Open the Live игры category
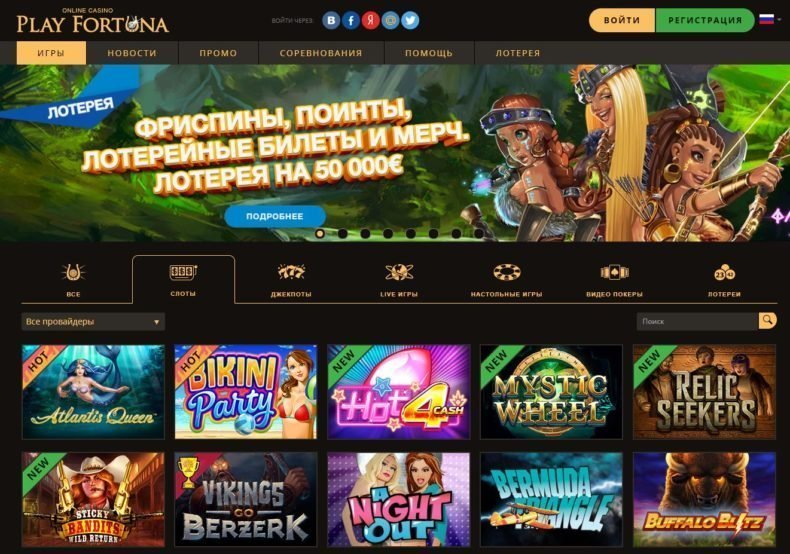 (399, 281)
